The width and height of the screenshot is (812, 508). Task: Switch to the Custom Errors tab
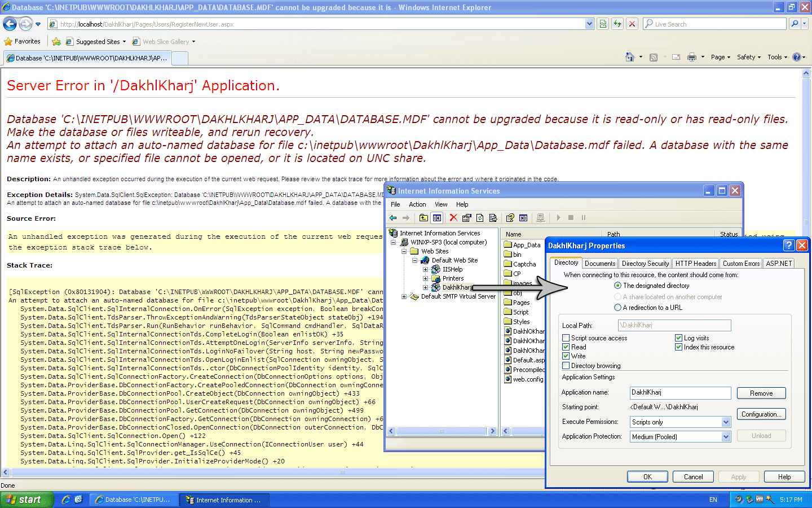point(741,264)
